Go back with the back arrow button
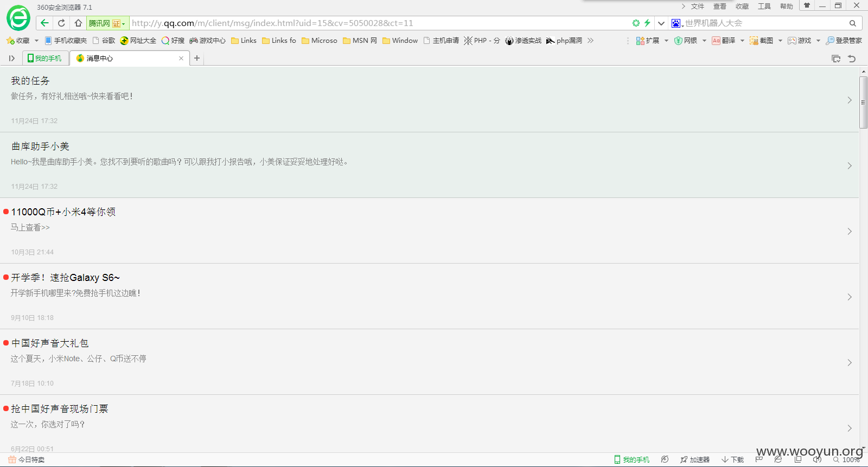Viewport: 868px width, 467px height. pyautogui.click(x=44, y=23)
